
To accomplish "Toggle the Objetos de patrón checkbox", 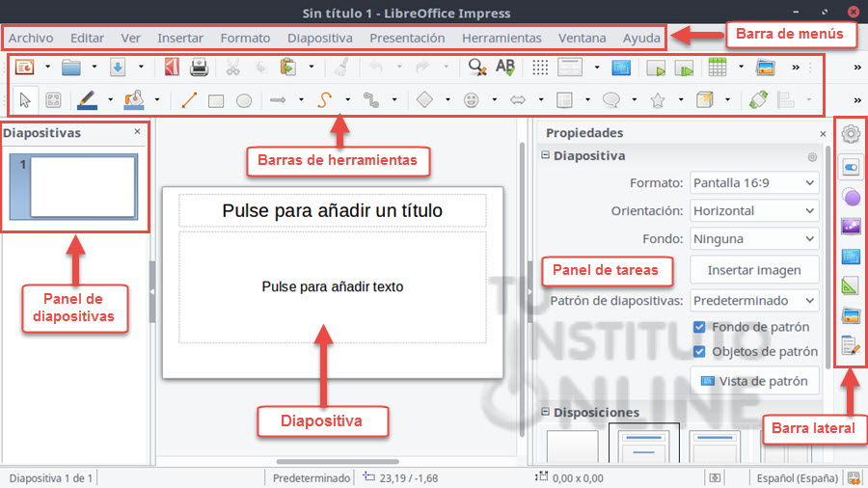I will pyautogui.click(x=700, y=351).
